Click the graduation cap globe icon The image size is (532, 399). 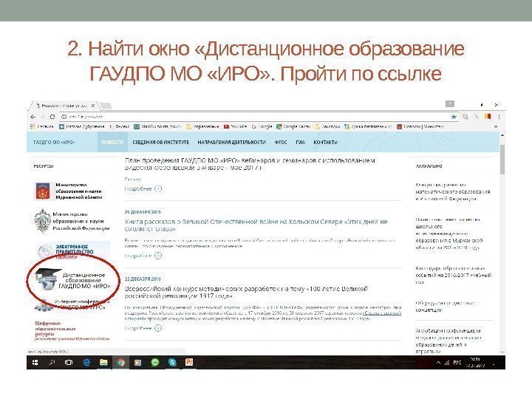[47, 279]
